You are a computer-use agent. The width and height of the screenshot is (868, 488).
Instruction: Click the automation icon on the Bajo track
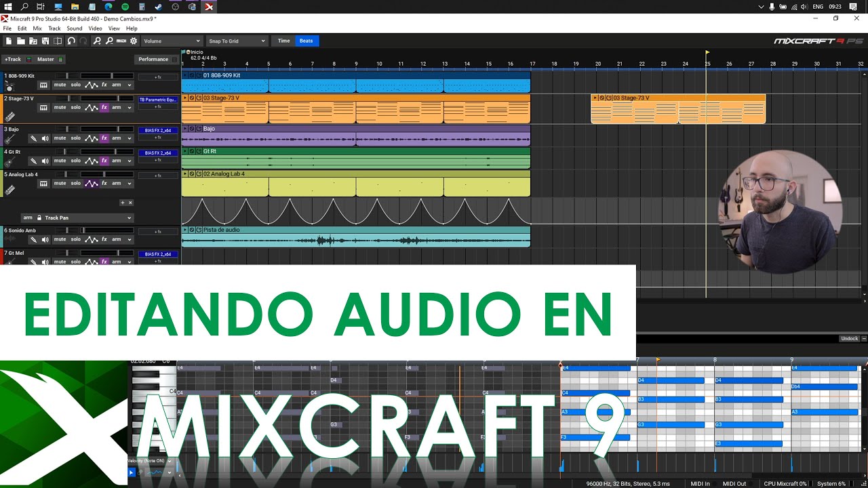click(x=91, y=138)
